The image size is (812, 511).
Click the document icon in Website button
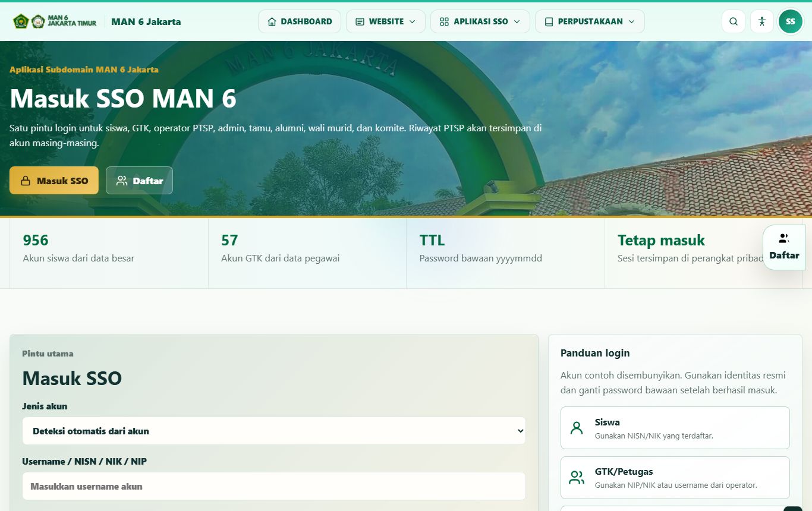tap(360, 21)
